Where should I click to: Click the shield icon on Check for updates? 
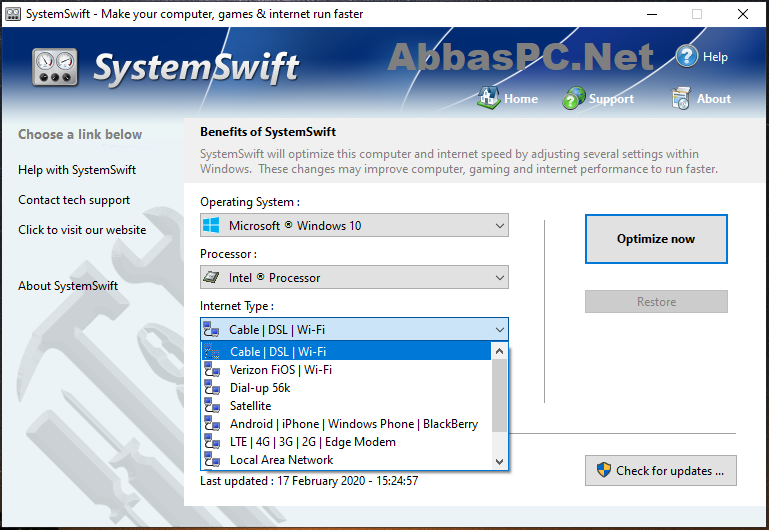point(604,470)
